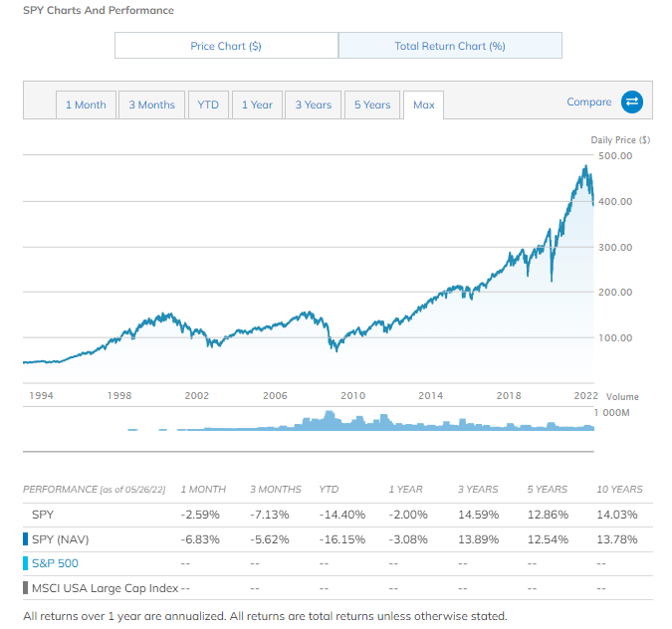Switch to the Price Chart ($) tab
Image resolution: width=672 pixels, height=629 pixels.
(226, 46)
